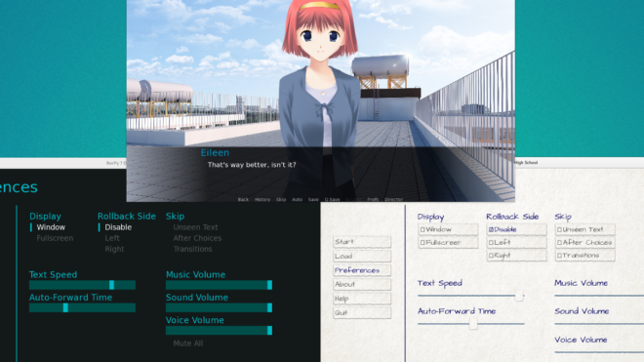Open History from the game quick menu
The image size is (644, 362).
262,200
